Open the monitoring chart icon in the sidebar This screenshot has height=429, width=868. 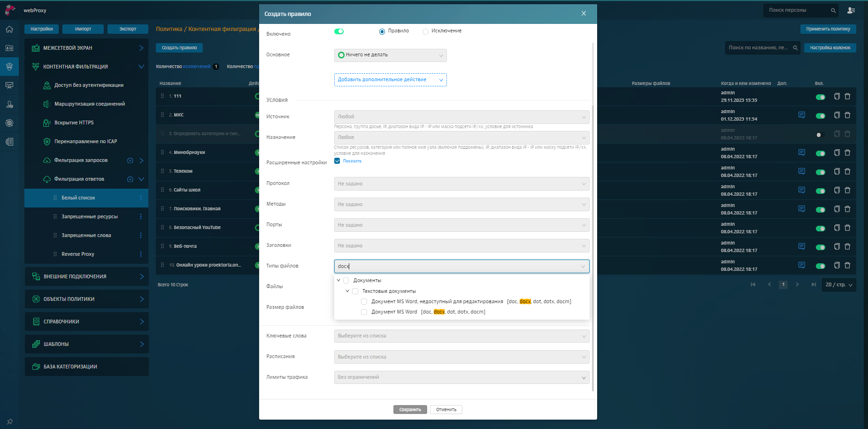tap(9, 85)
